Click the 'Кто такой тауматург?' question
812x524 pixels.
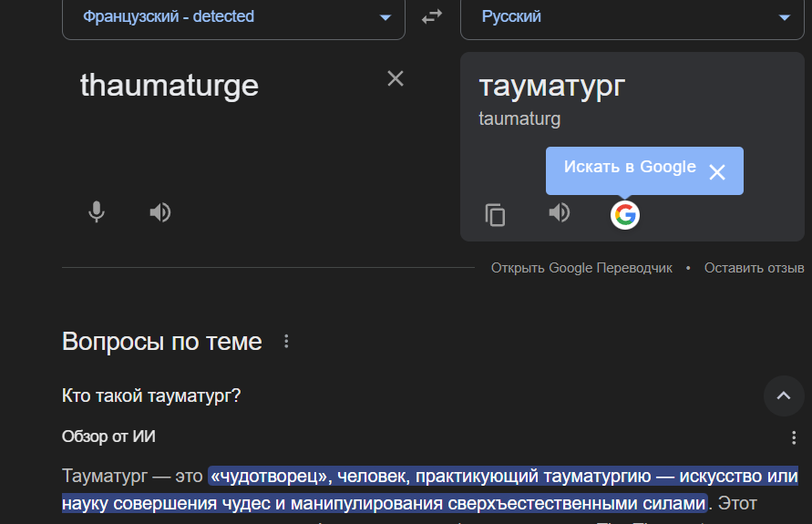[x=151, y=396]
